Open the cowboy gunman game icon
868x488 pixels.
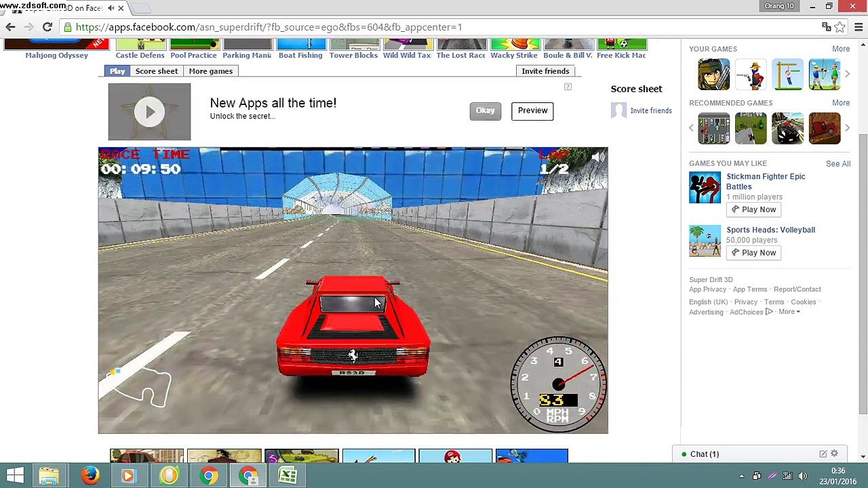click(x=751, y=75)
